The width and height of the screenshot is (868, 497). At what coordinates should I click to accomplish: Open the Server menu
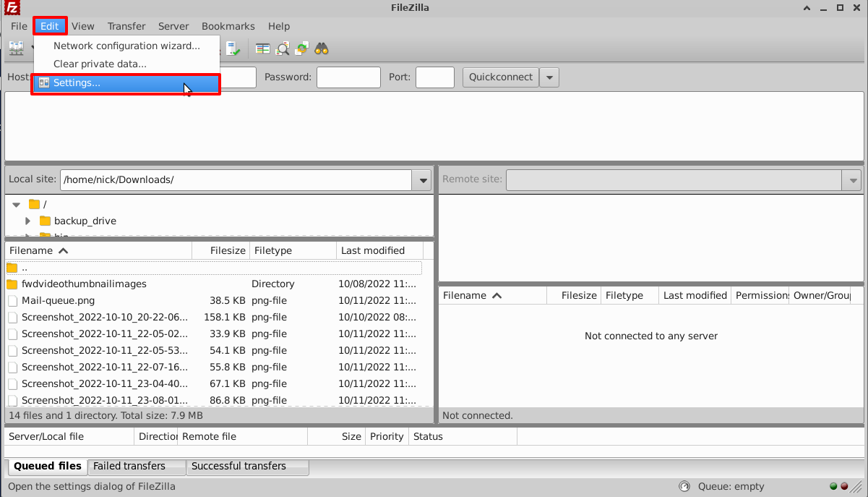tap(173, 26)
